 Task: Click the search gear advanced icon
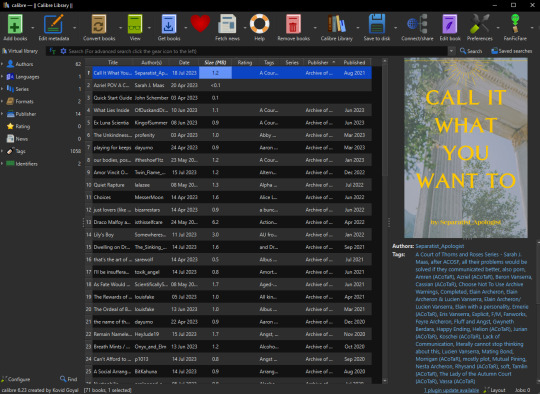(63, 51)
